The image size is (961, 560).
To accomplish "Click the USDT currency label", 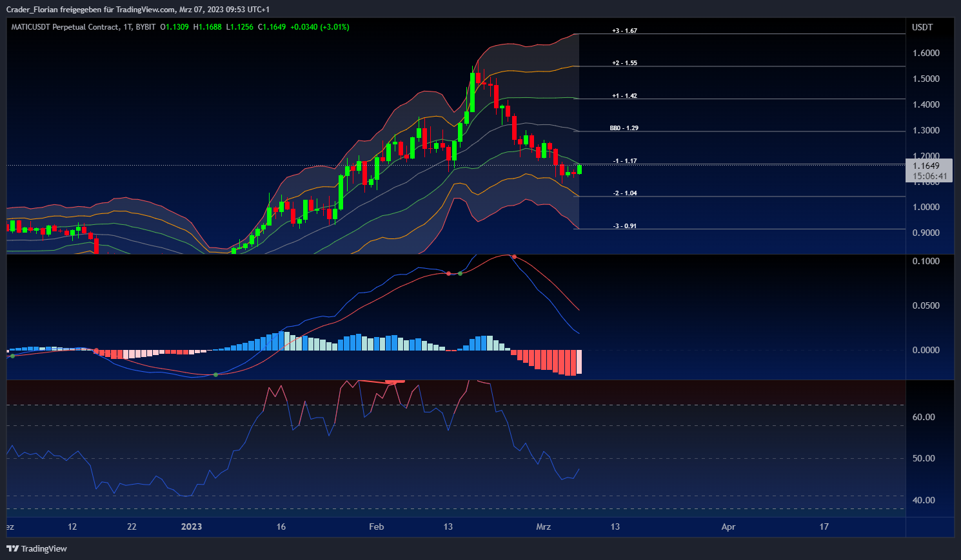I will click(x=922, y=27).
